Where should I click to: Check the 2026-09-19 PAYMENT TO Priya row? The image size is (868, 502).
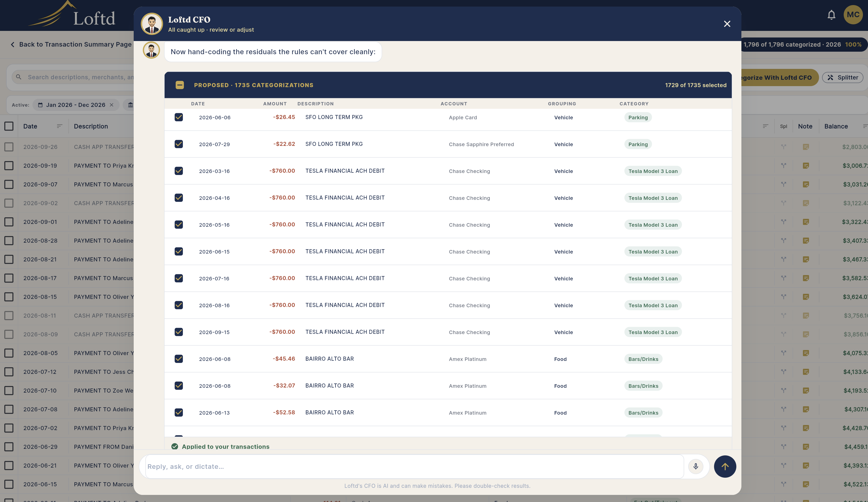9,165
